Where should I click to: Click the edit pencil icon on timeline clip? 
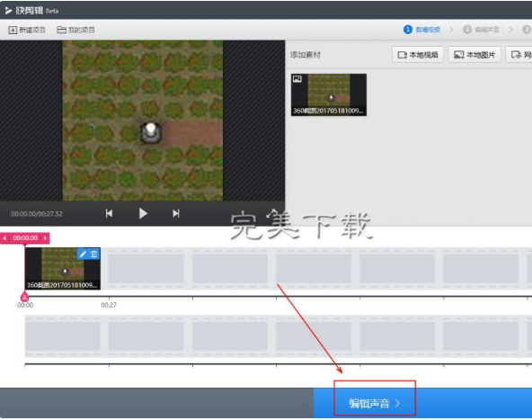tap(83, 254)
